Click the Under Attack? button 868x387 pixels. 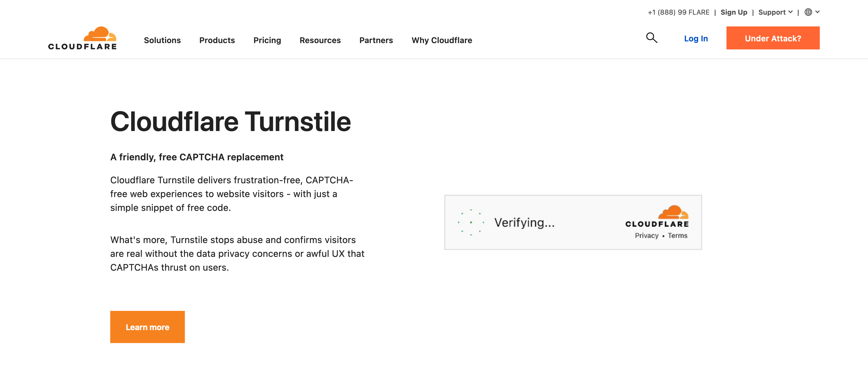coord(773,38)
